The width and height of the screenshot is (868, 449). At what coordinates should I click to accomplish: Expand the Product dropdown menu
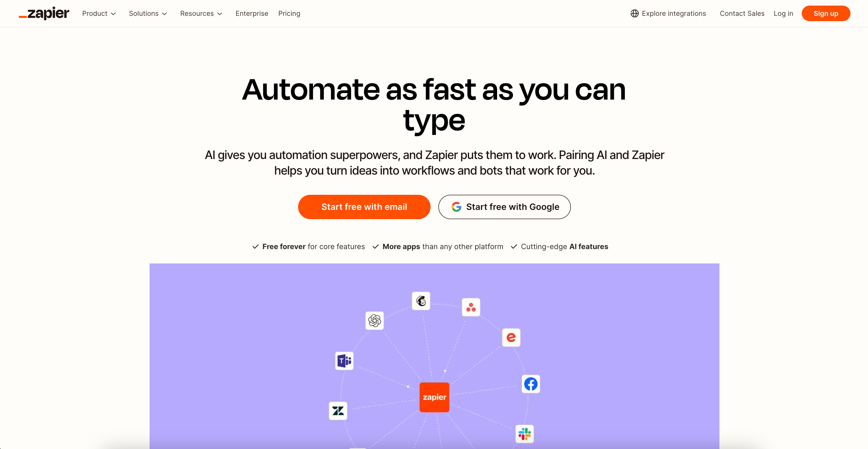pos(98,13)
